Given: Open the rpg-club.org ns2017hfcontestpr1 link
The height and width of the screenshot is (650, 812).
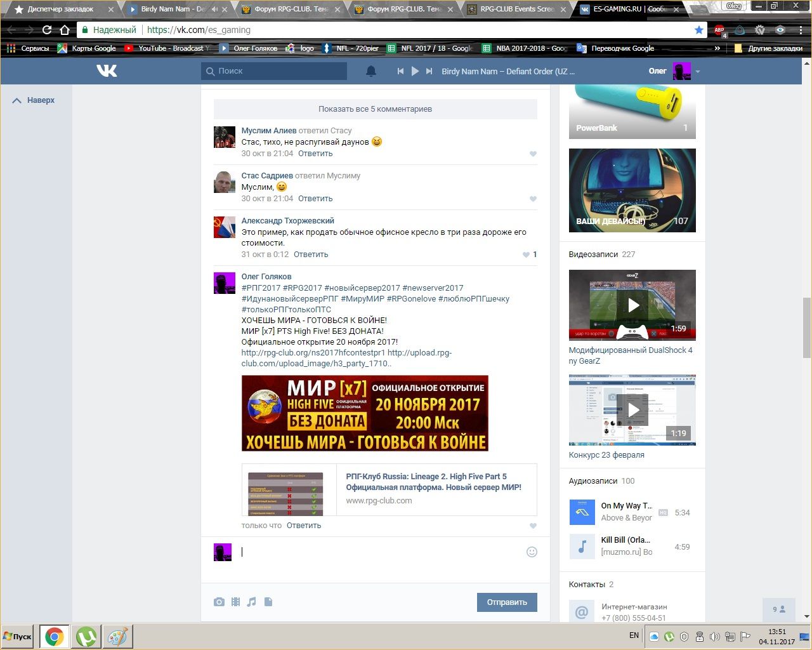Looking at the screenshot, I should tap(313, 353).
